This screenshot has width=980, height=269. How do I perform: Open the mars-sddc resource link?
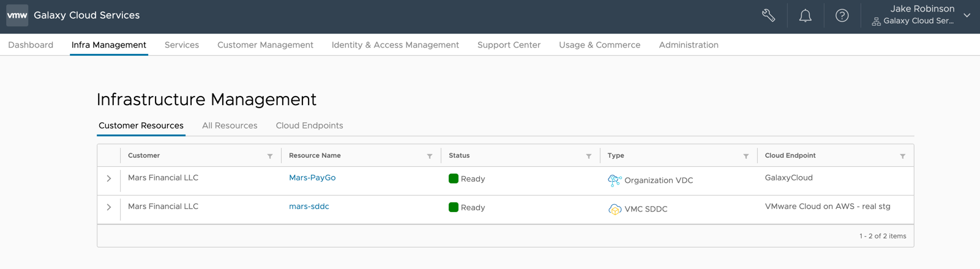(x=309, y=207)
